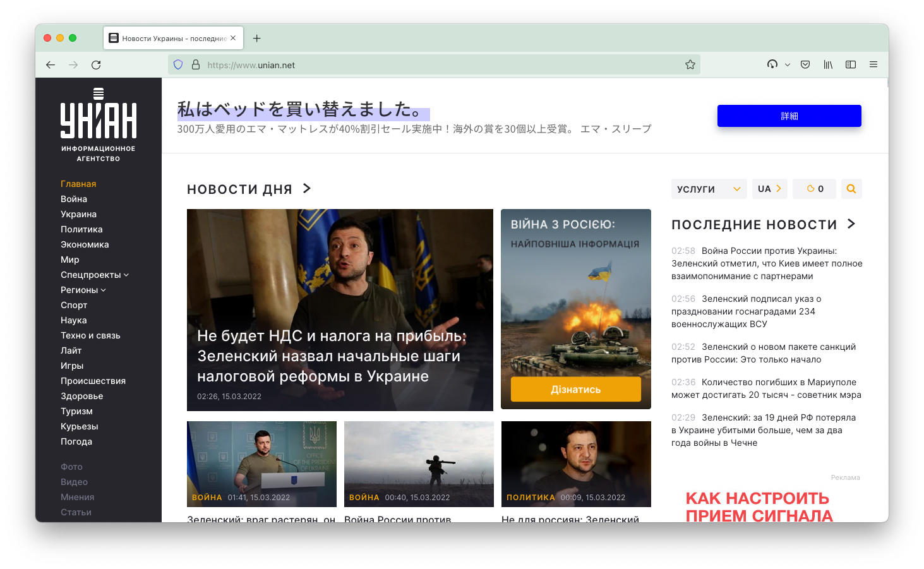Click the Дізнатись button on the war banner
The width and height of the screenshot is (924, 569).
click(x=575, y=389)
